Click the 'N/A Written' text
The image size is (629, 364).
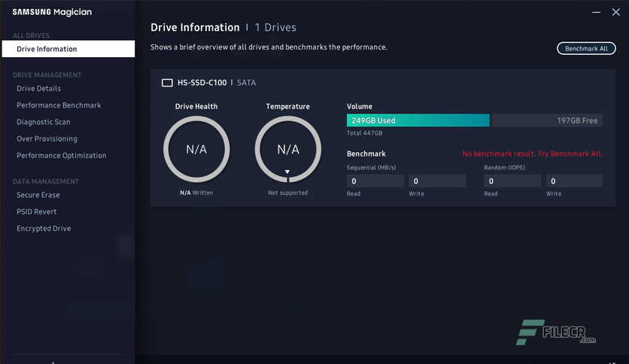[x=196, y=193]
